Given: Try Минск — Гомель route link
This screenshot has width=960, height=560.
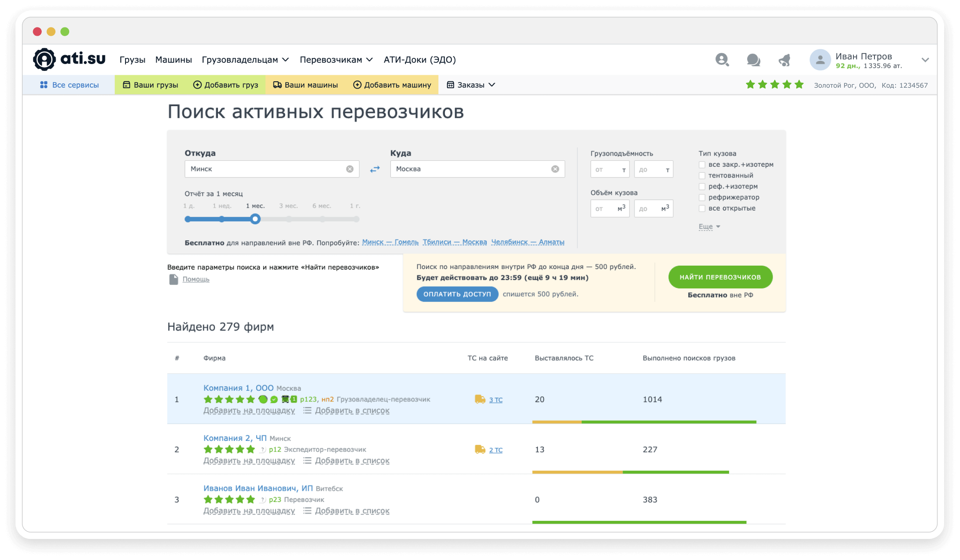Looking at the screenshot, I should pyautogui.click(x=390, y=242).
